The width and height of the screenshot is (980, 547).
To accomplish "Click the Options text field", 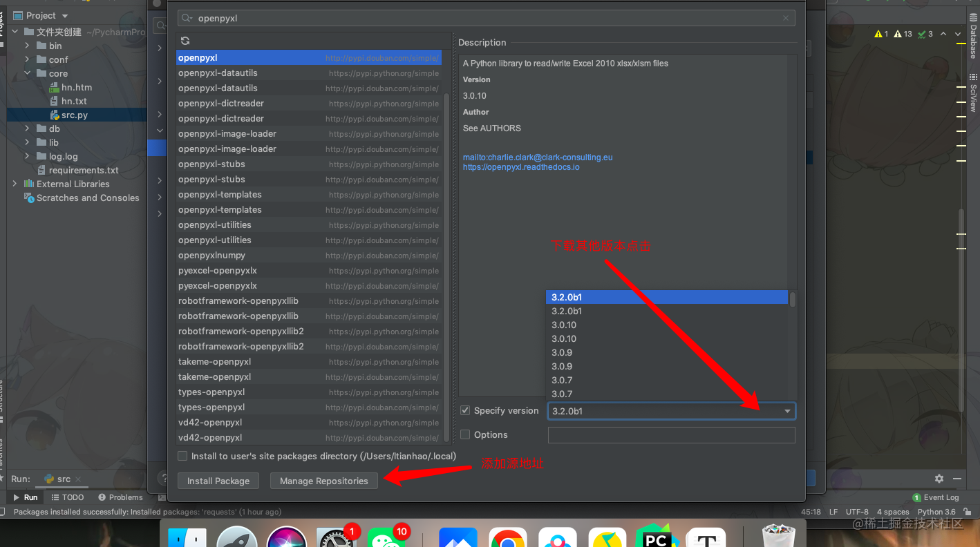I will (x=671, y=435).
